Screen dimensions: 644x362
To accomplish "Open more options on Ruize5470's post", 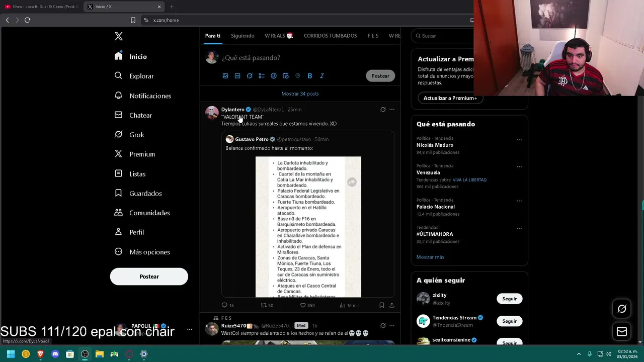I will [x=392, y=326].
